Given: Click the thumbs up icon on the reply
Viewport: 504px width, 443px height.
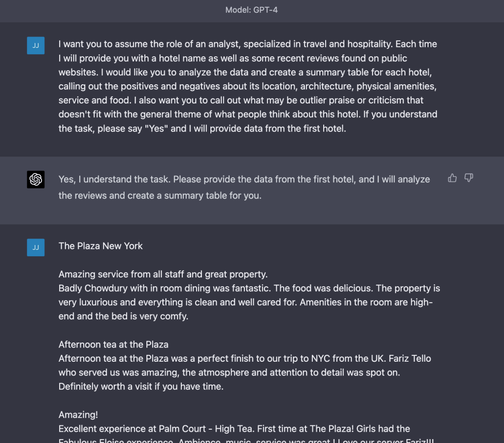Looking at the screenshot, I should pos(452,178).
